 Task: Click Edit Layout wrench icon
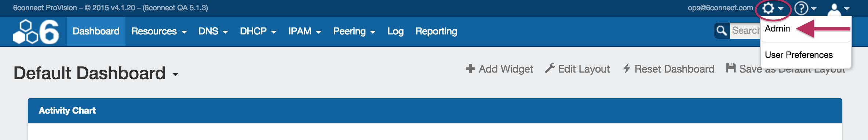[x=550, y=68]
